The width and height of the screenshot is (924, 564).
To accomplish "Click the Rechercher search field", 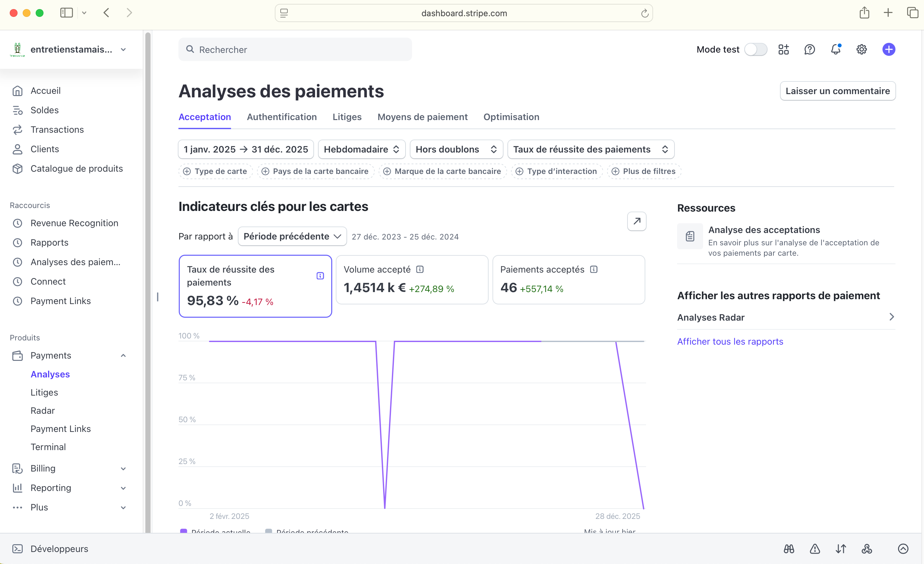I will [x=295, y=50].
